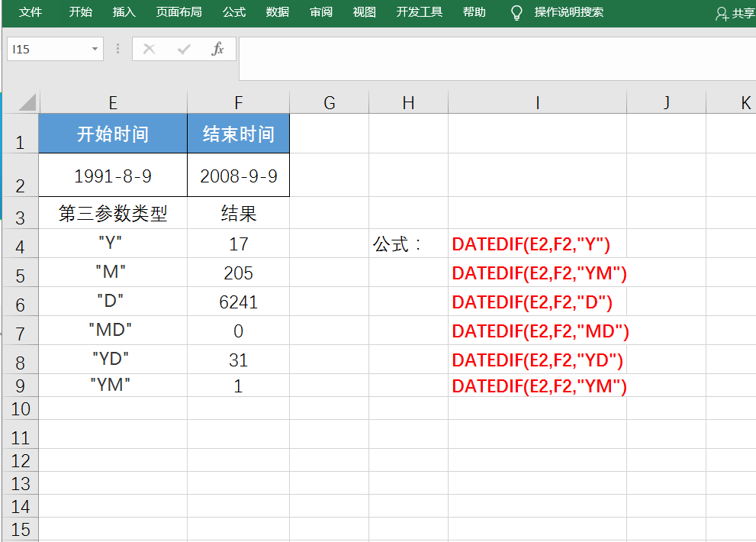This screenshot has width=756, height=542.
Task: Click the insert function fx icon
Action: [x=217, y=49]
